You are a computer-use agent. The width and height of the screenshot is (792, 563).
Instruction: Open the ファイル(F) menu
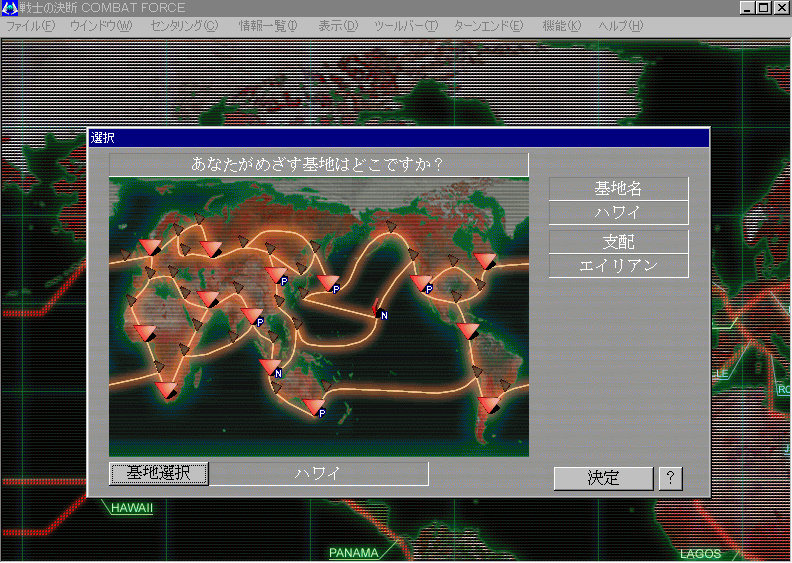click(30, 26)
